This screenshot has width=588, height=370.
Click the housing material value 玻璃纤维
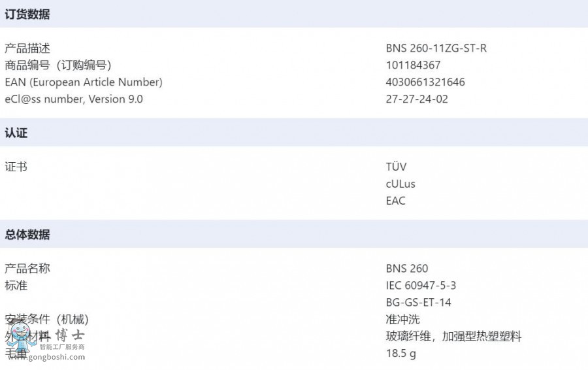408,336
